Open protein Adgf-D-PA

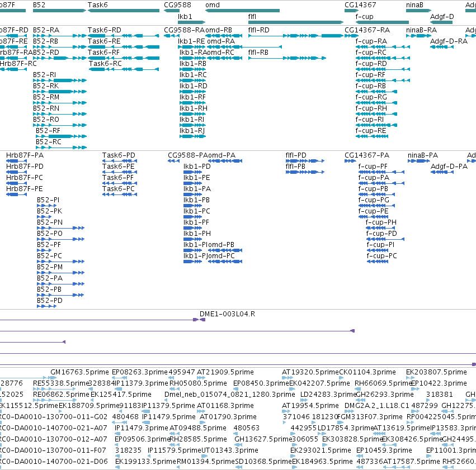449,167
